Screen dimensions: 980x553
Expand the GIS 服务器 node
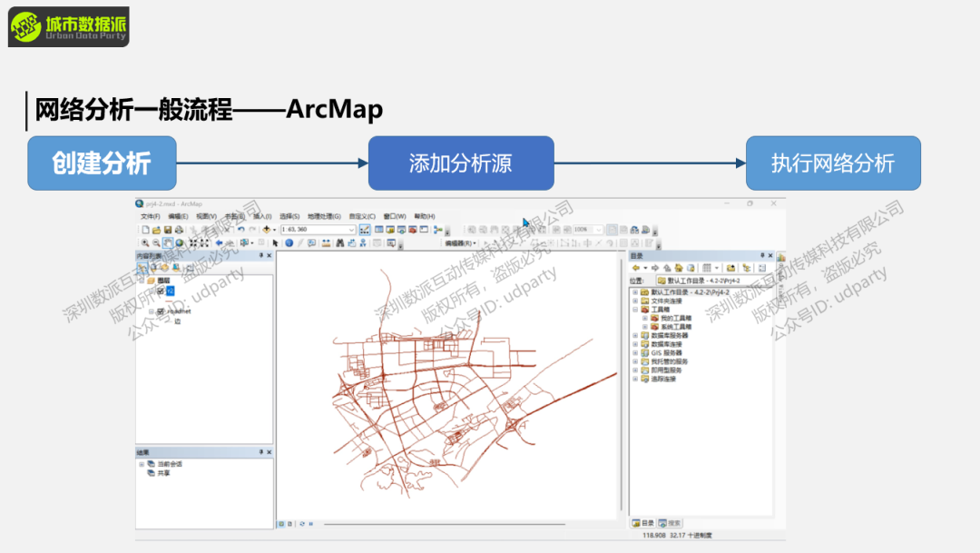click(x=635, y=353)
